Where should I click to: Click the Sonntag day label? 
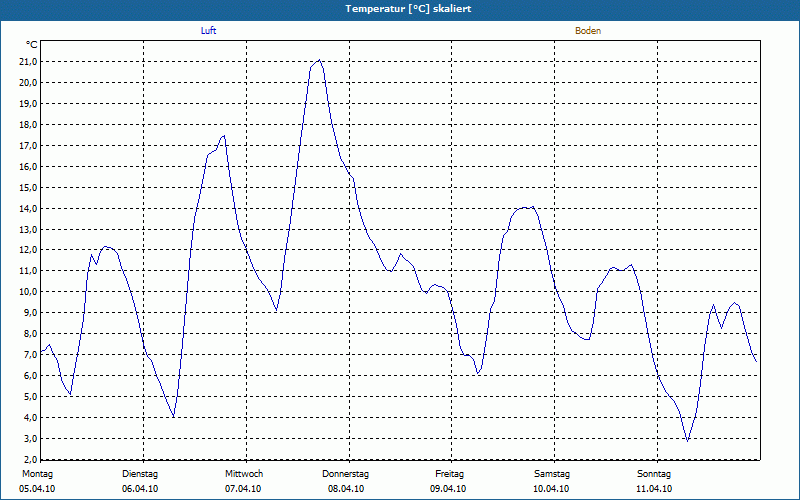[654, 474]
